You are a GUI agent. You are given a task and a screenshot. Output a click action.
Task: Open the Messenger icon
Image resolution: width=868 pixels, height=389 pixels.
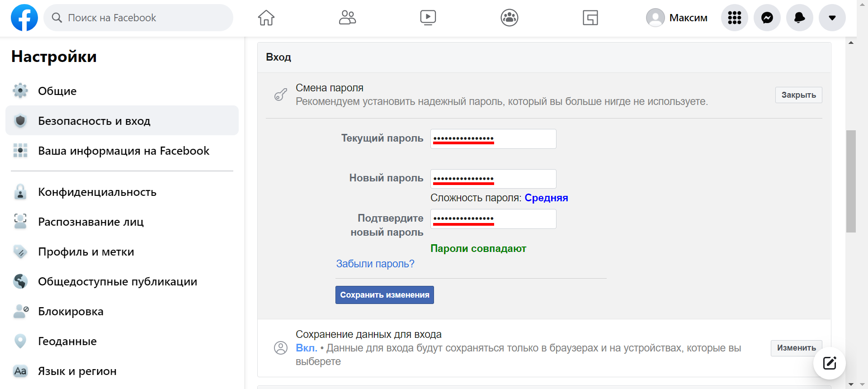pyautogui.click(x=767, y=18)
